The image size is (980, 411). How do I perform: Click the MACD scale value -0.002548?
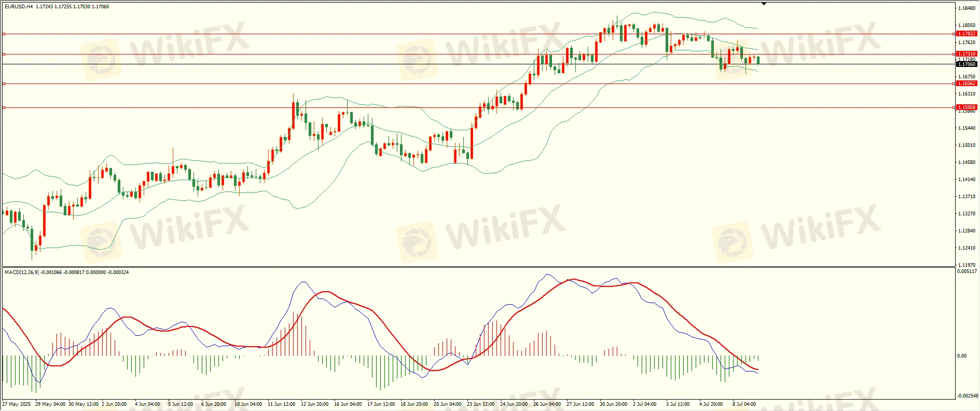click(x=967, y=396)
